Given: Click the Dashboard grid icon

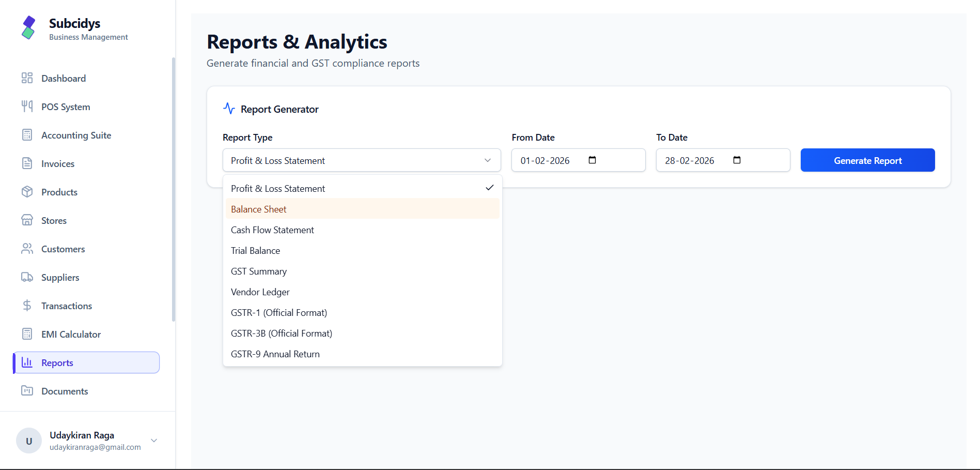Looking at the screenshot, I should tap(27, 78).
